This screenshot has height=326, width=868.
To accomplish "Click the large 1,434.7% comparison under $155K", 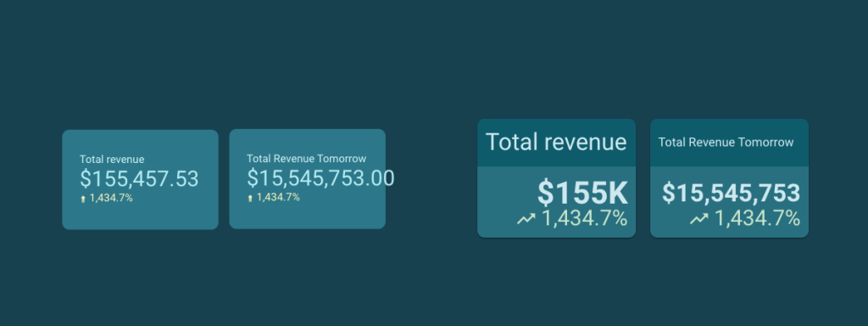I will pyautogui.click(x=585, y=218).
